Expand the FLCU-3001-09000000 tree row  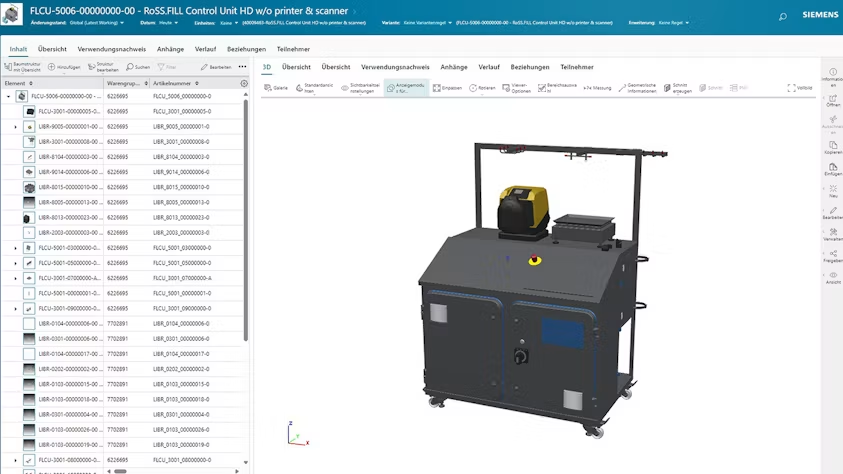pos(16,309)
